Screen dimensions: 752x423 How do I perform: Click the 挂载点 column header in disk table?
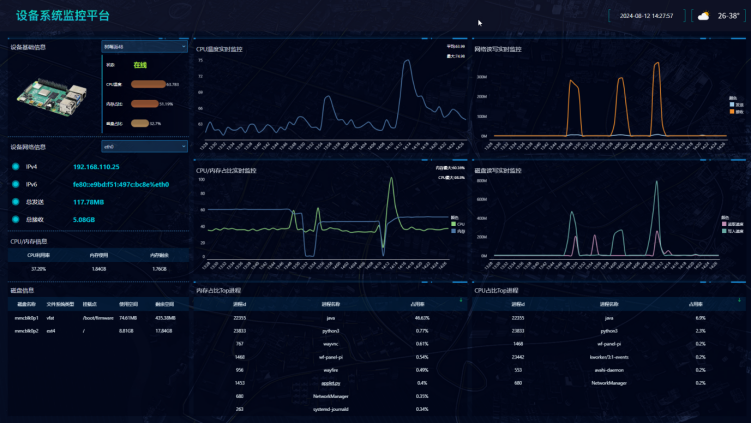click(x=90, y=303)
